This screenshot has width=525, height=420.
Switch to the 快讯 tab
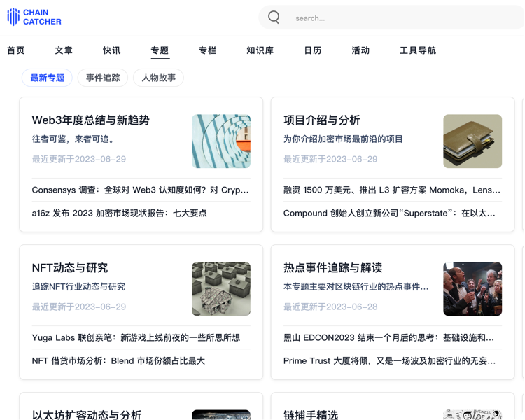(112, 50)
